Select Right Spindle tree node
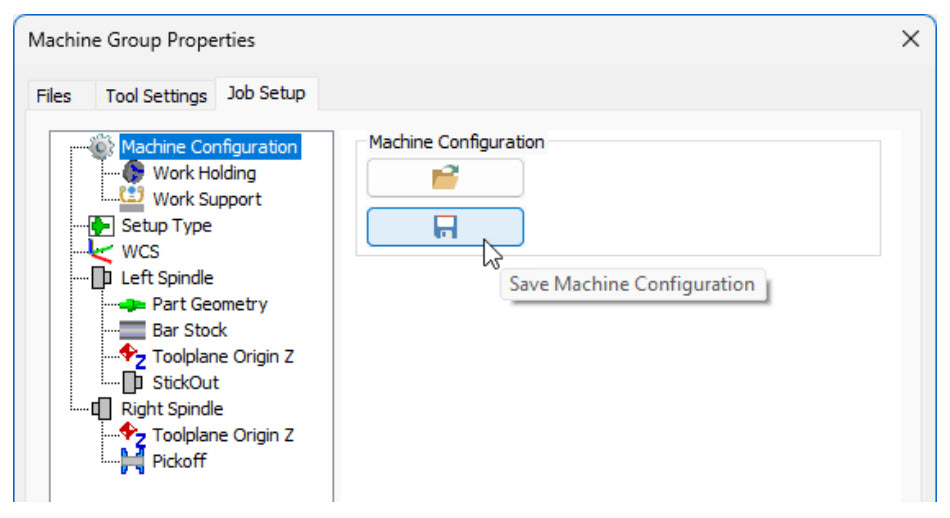 [172, 409]
